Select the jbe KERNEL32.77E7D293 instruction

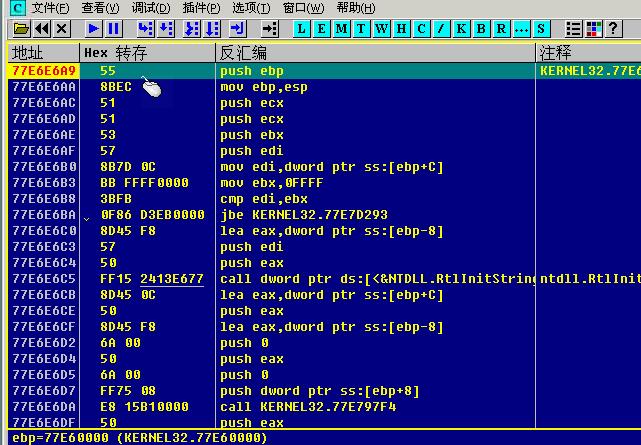coord(304,215)
